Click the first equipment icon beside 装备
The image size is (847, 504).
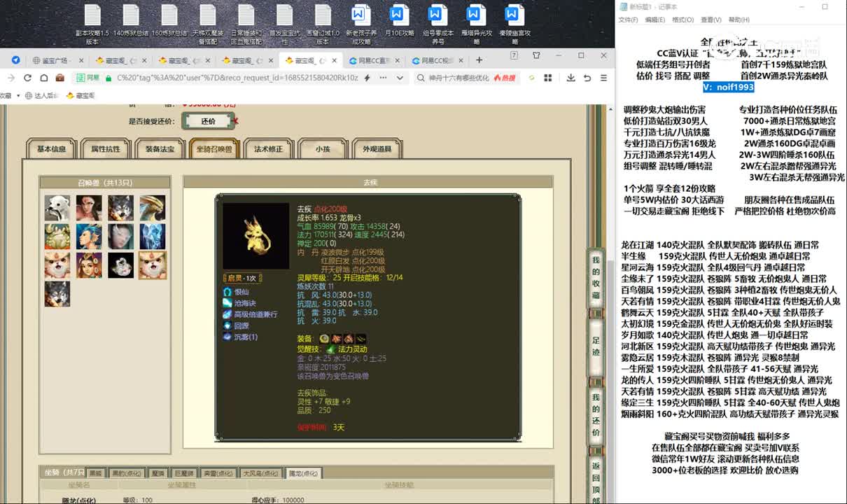click(x=325, y=338)
